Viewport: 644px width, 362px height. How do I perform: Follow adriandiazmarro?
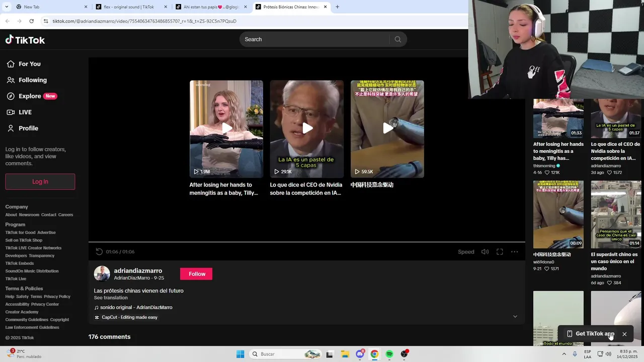197,274
